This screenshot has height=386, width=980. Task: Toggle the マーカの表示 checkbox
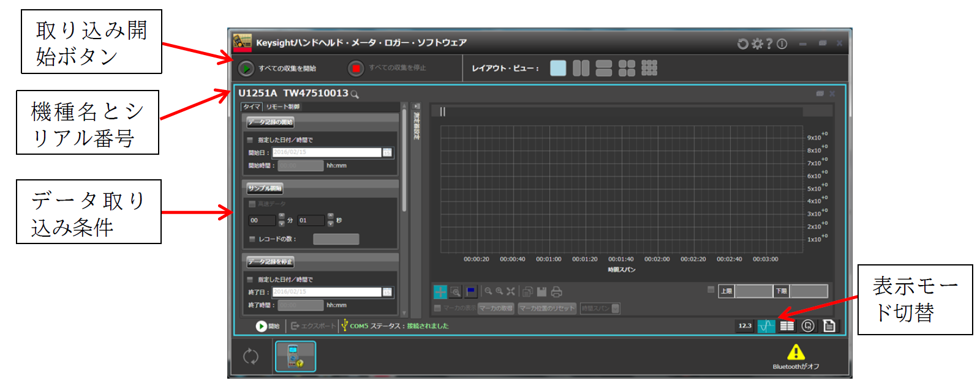pyautogui.click(x=437, y=308)
